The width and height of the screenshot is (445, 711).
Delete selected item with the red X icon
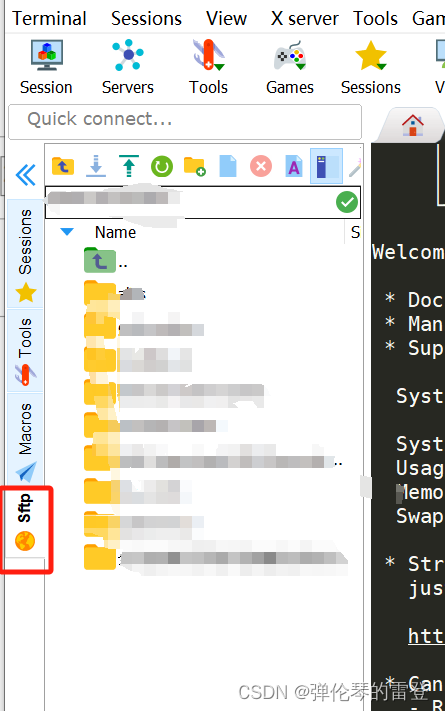[261, 166]
